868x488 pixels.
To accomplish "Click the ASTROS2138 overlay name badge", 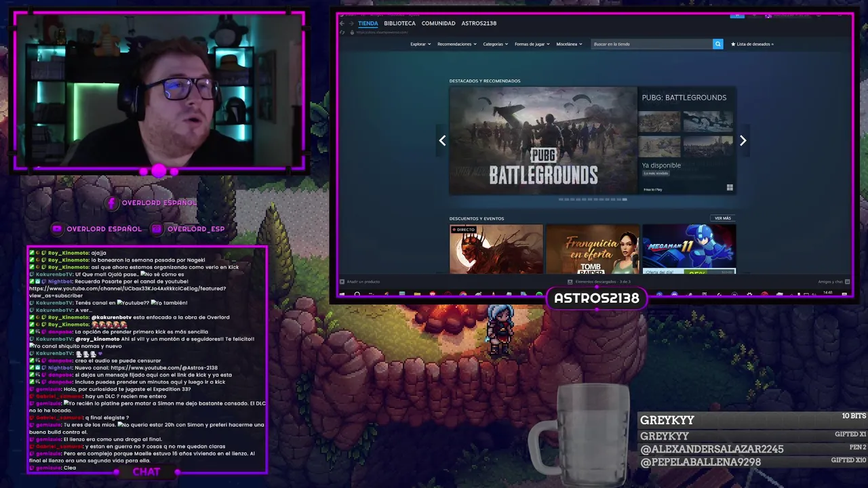I will 597,298.
